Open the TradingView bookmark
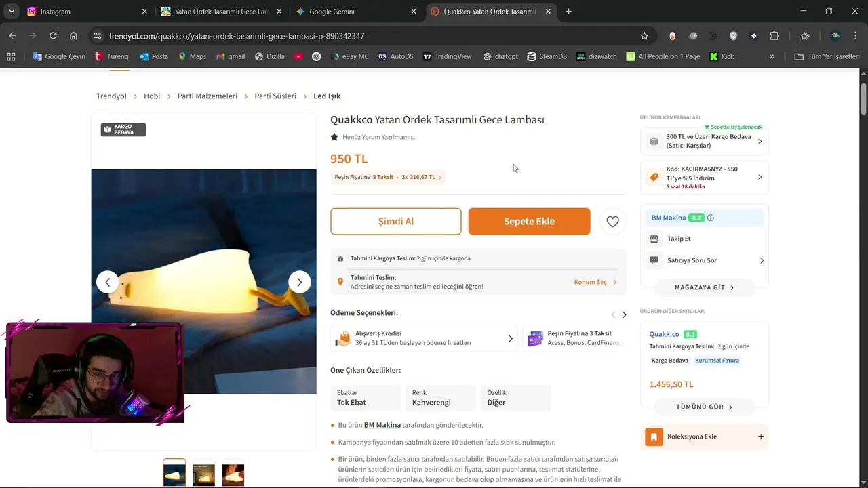 [x=447, y=56]
